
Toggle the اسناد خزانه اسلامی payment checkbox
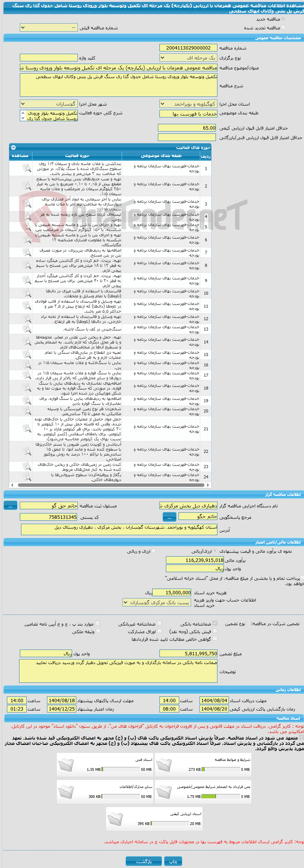[x=302, y=578]
